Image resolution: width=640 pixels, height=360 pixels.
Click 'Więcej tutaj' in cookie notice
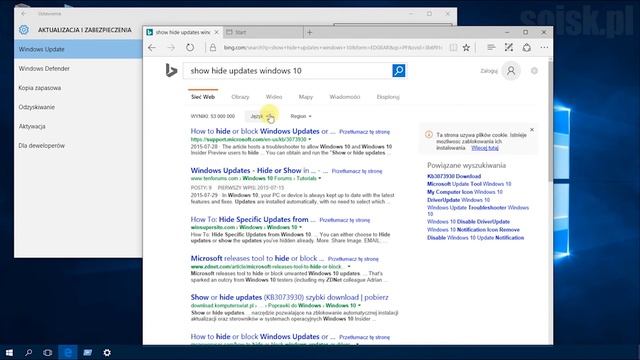click(x=485, y=148)
